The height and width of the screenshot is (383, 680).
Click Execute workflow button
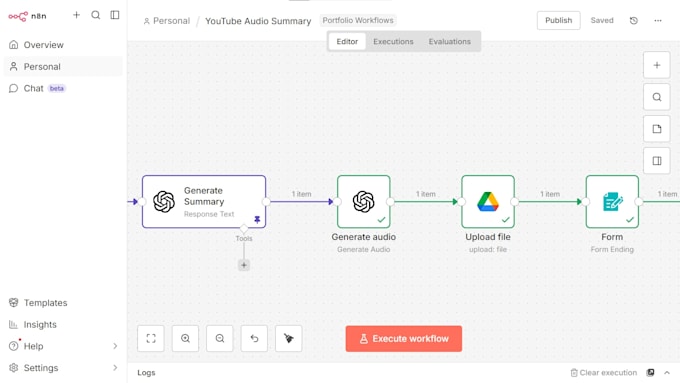click(x=404, y=339)
